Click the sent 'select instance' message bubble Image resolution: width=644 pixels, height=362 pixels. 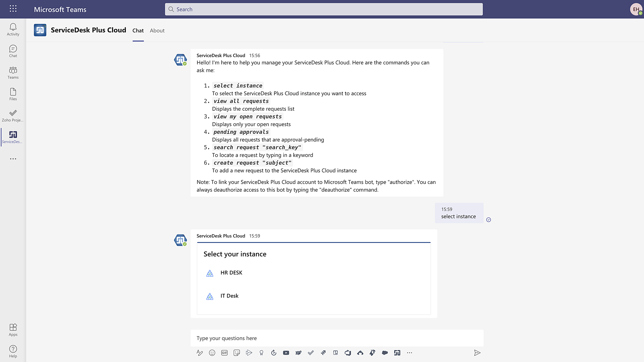coord(459,213)
